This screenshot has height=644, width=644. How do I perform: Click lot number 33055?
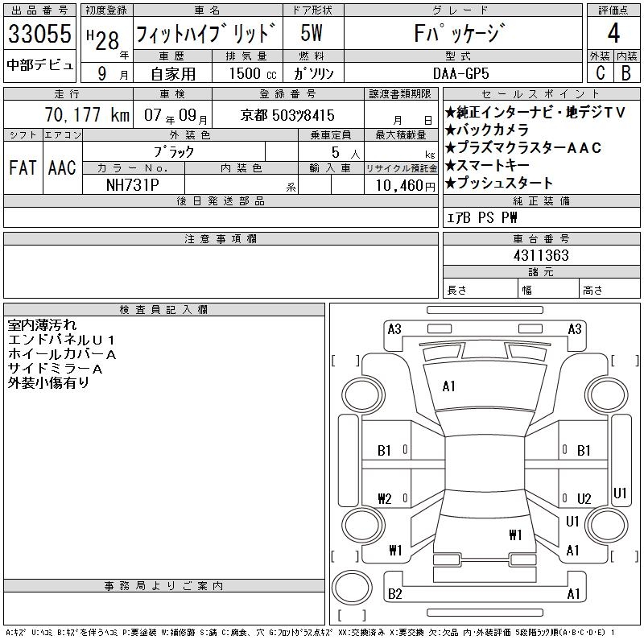point(39,33)
